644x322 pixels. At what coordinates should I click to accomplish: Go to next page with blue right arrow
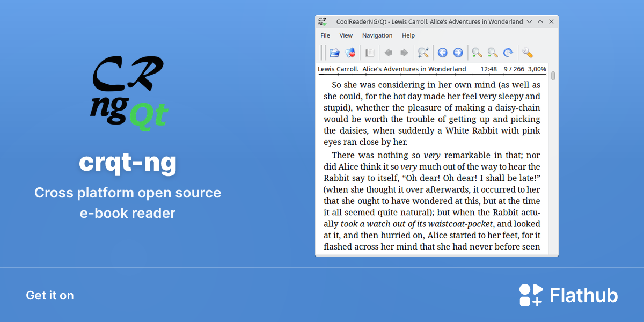tap(458, 53)
